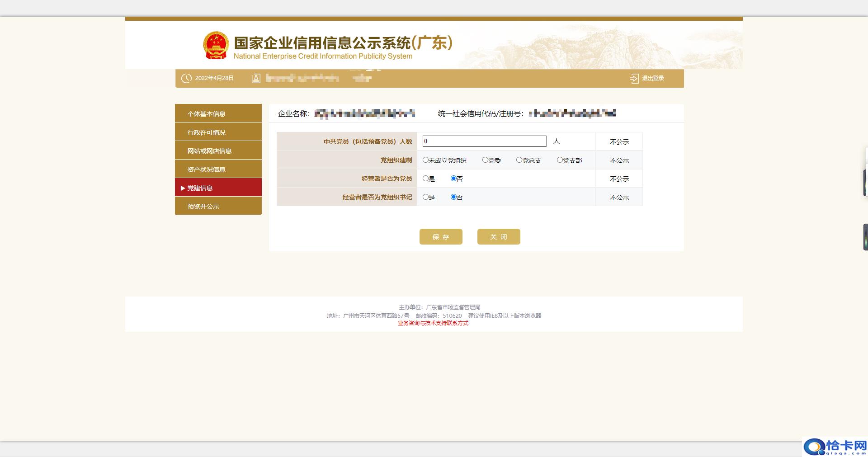Choose 是 for 经营者是否为党员
Screen dimensions: 868x457
tap(425, 179)
